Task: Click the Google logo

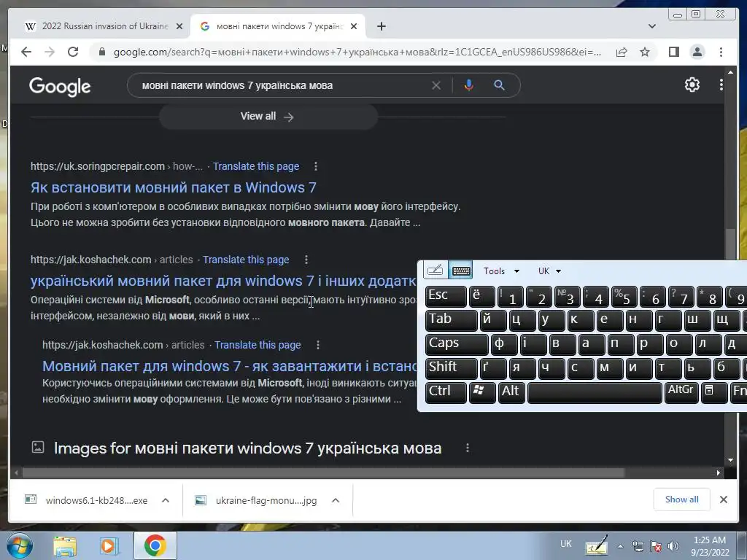Action: (x=60, y=86)
